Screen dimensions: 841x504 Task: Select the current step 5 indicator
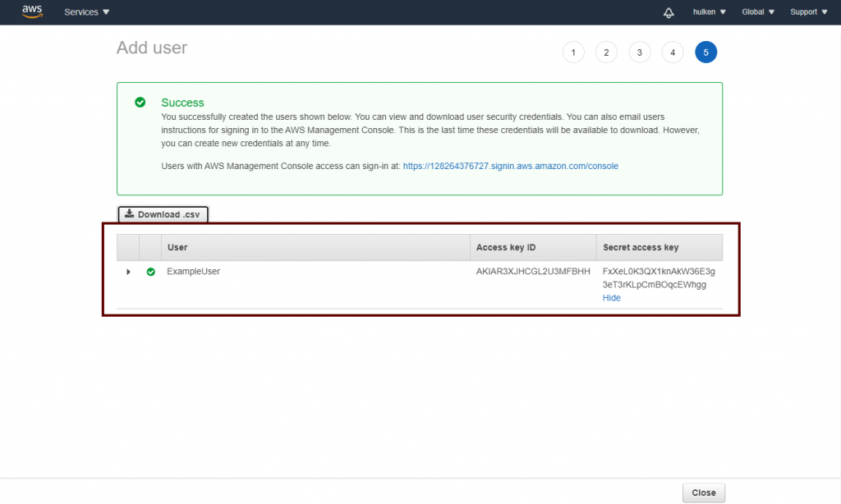[705, 53]
